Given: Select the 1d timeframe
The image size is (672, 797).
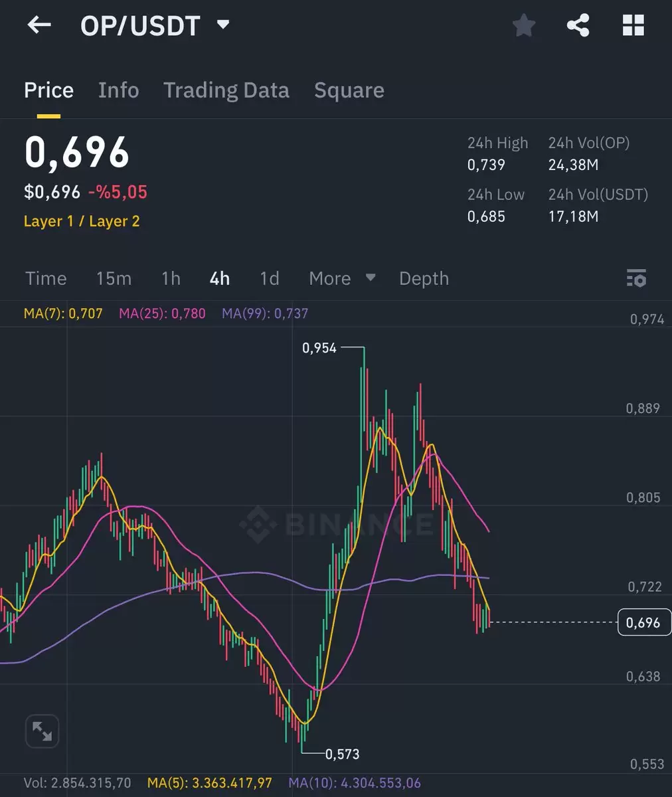Looking at the screenshot, I should [x=269, y=278].
